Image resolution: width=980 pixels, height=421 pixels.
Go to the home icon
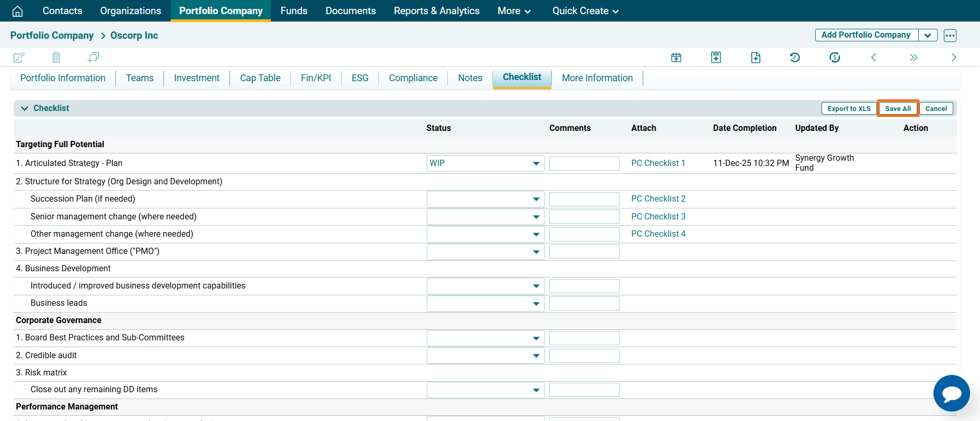click(17, 11)
